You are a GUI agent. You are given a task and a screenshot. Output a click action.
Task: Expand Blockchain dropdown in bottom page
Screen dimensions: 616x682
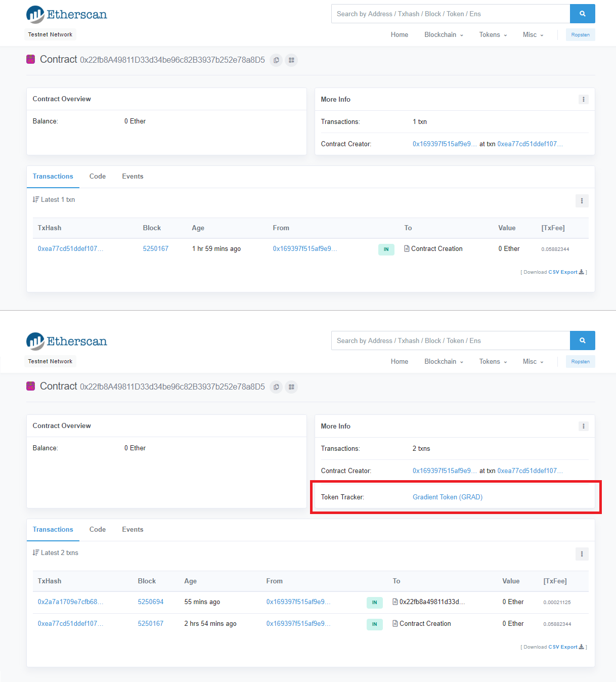click(x=444, y=361)
